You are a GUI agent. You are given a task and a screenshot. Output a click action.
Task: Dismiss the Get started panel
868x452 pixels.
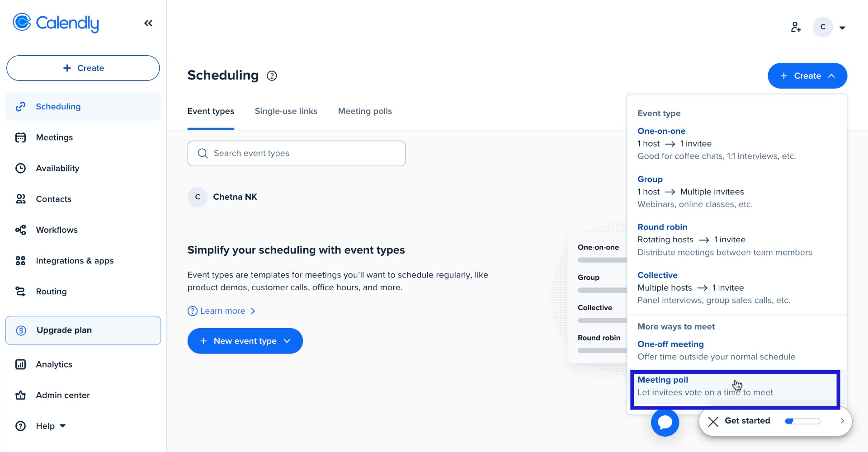coord(713,422)
